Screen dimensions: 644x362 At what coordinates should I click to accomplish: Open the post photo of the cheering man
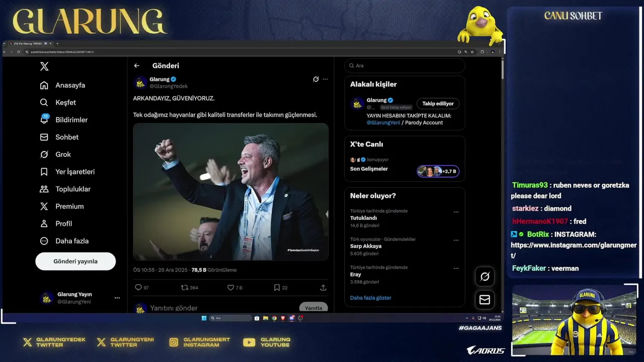tap(231, 192)
